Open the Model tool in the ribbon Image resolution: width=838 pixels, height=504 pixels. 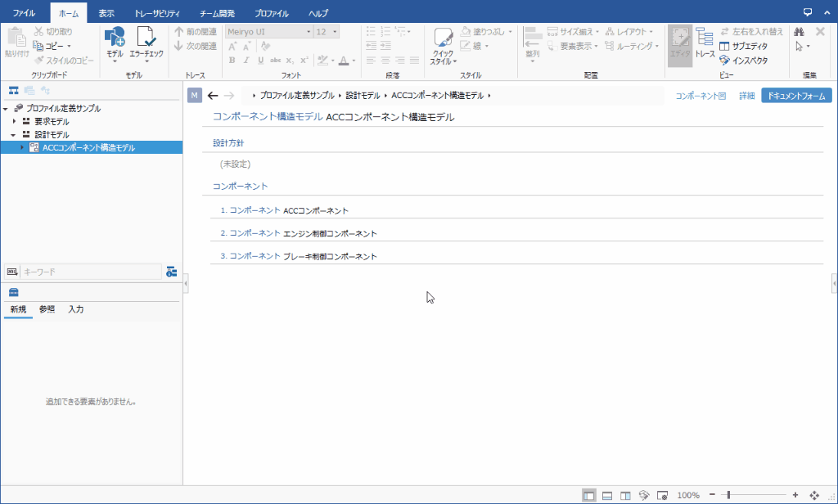[115, 42]
